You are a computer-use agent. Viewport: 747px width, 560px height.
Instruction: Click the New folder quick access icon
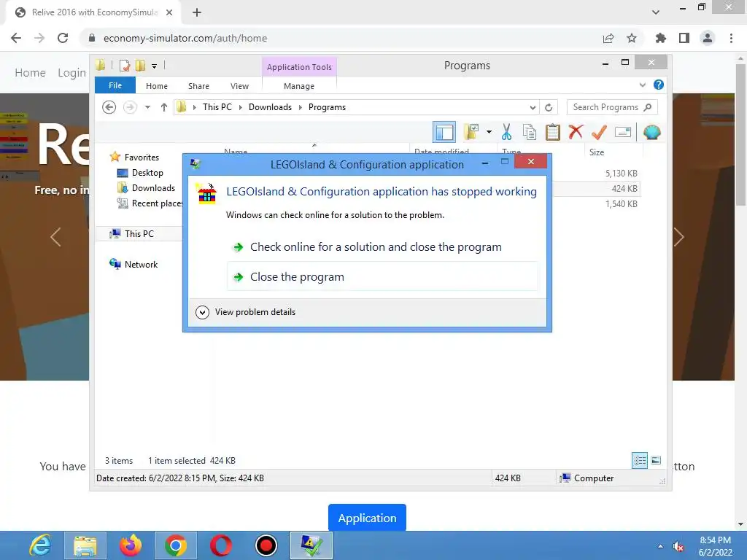(x=140, y=66)
